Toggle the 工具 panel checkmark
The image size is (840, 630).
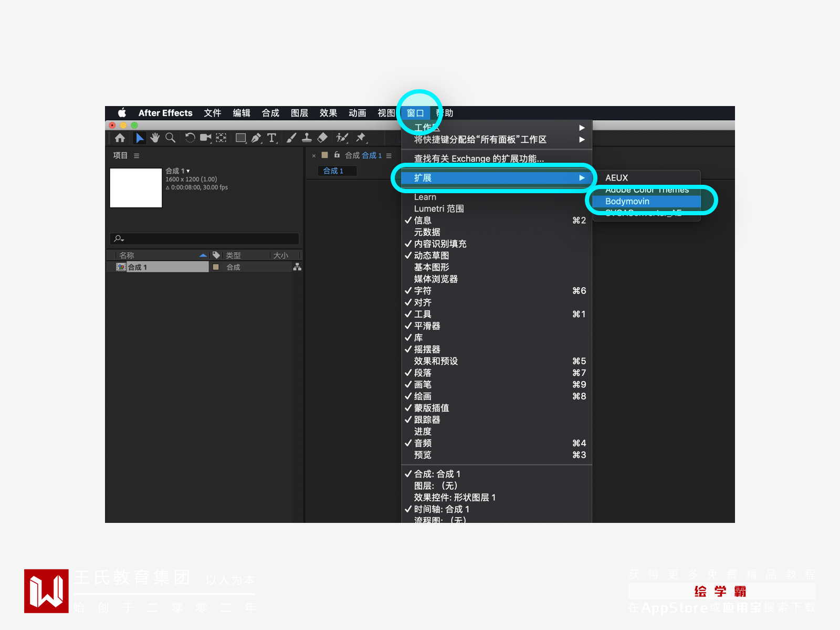tap(408, 314)
